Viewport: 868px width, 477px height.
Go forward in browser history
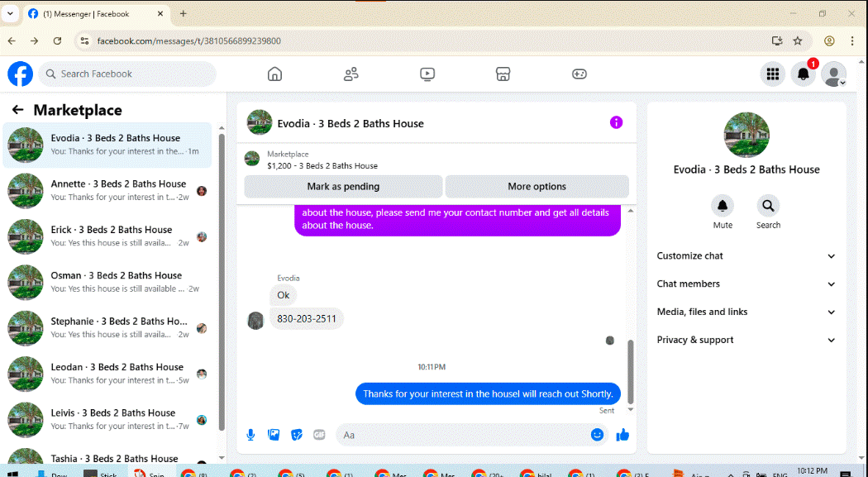click(35, 41)
